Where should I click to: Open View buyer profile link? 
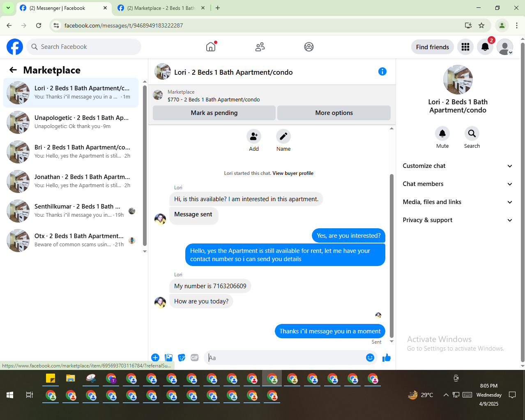293,173
